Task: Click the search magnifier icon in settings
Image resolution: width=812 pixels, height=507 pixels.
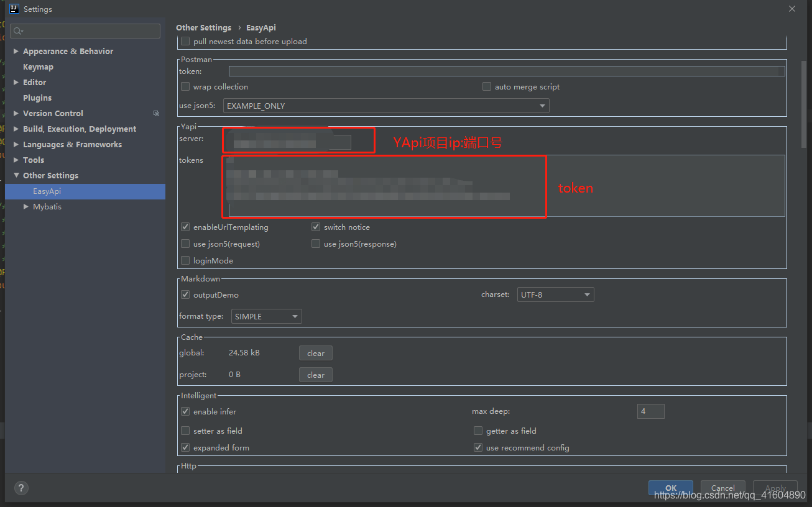Action: coord(18,31)
